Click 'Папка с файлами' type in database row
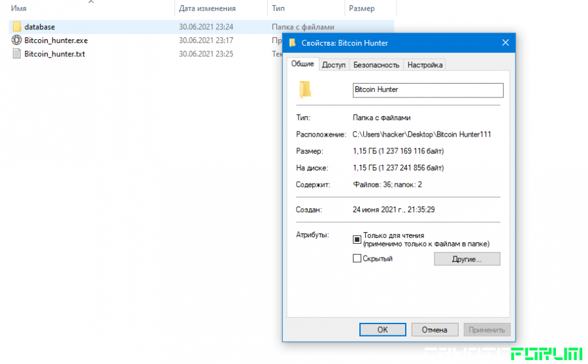Viewport: 588px width, 364px height. (x=303, y=27)
